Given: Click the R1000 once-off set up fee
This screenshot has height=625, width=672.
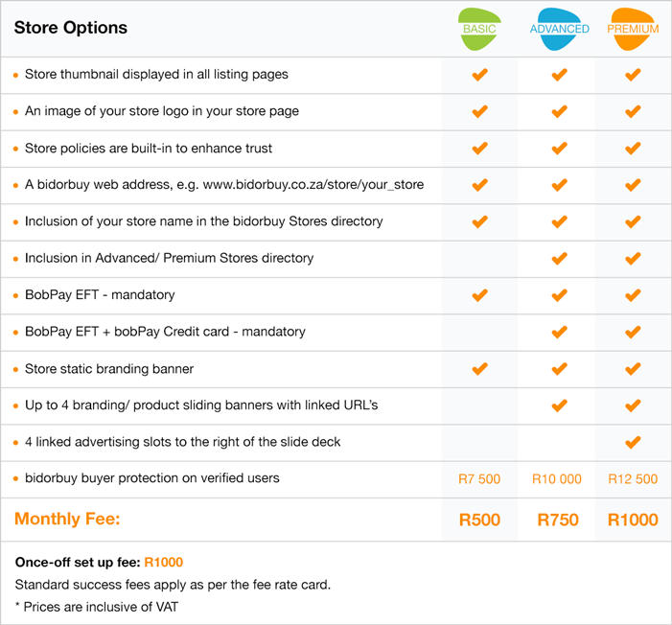Looking at the screenshot, I should 164,562.
